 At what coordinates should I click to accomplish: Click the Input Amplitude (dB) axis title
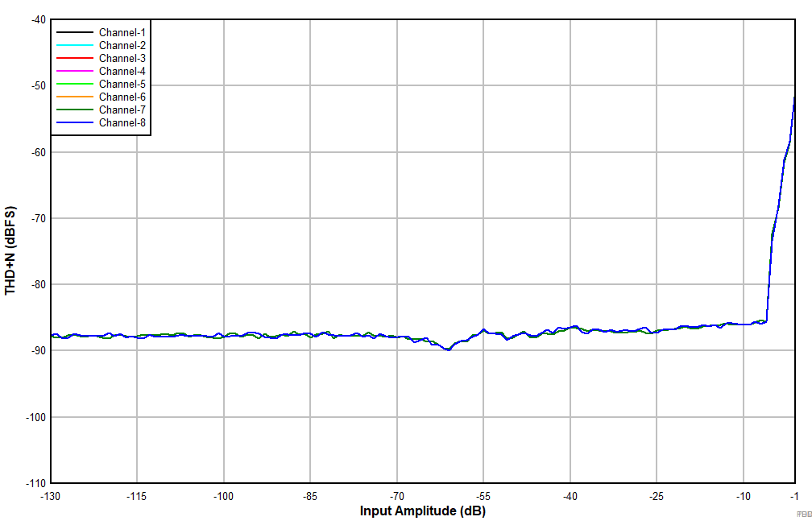point(422,511)
